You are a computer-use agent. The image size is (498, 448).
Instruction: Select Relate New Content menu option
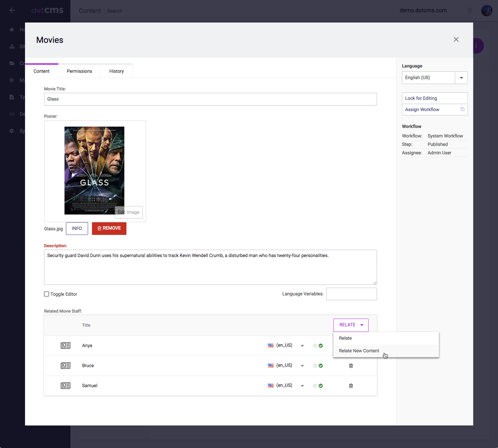point(359,351)
